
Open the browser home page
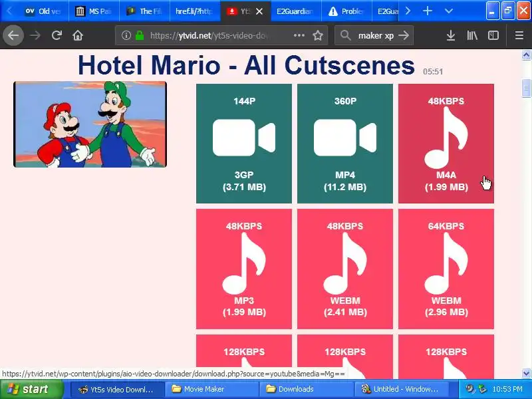78,35
